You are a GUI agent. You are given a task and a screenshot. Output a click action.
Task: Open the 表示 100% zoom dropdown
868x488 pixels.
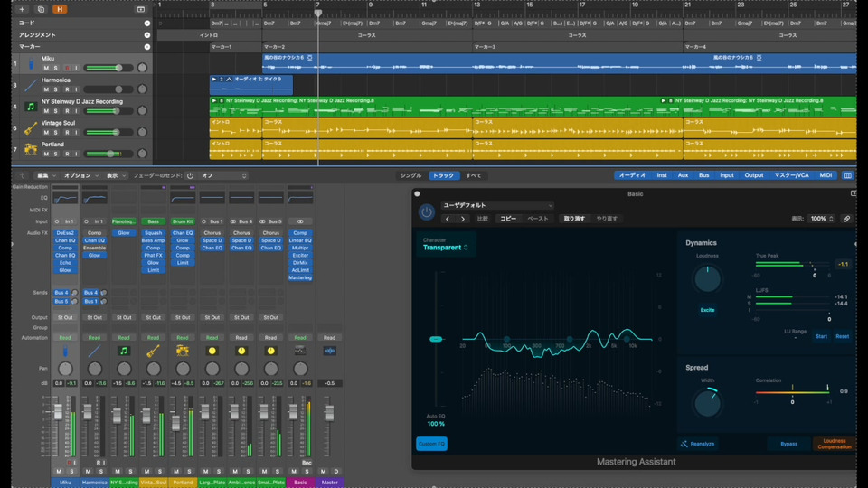822,219
